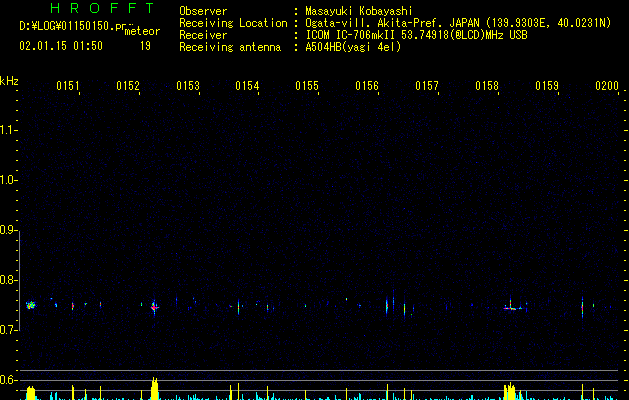This screenshot has height=400, width=629.
Task: Click the Receiving Location value line
Action: pyautogui.click(x=458, y=23)
